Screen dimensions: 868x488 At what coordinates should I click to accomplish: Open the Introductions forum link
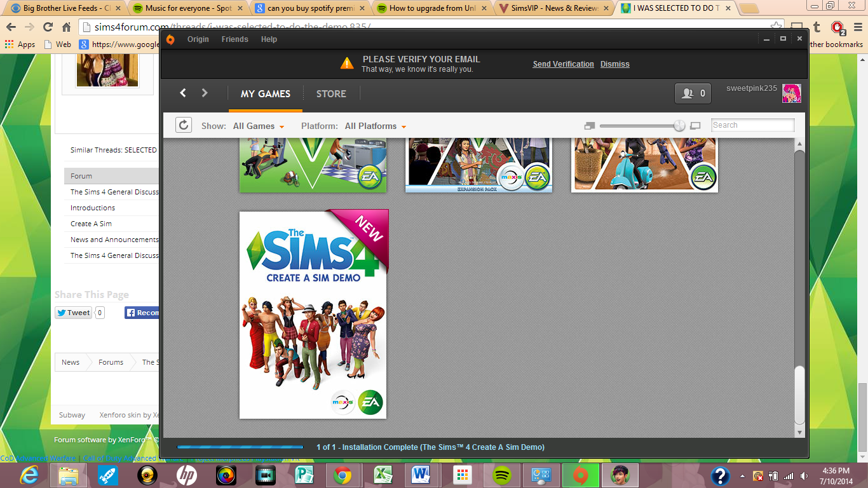93,208
